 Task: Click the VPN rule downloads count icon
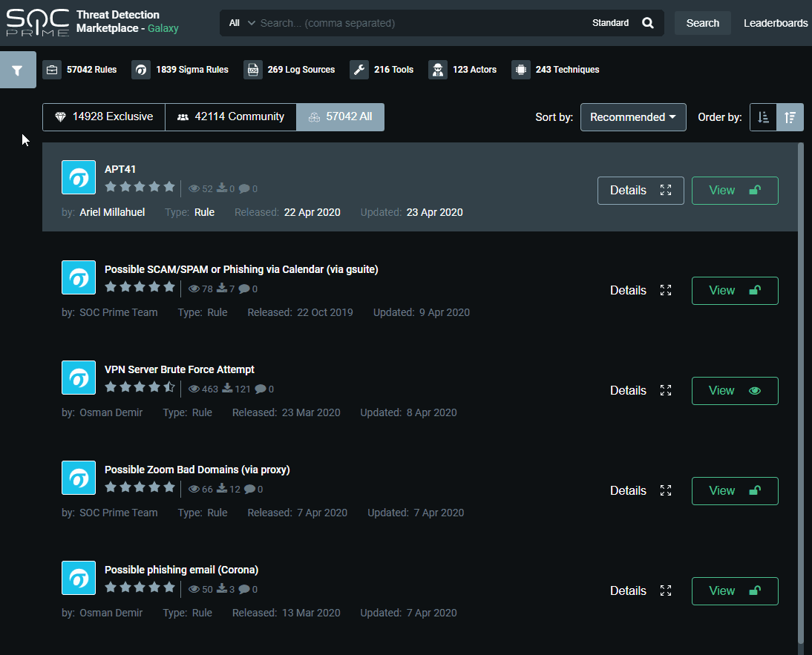coord(227,389)
